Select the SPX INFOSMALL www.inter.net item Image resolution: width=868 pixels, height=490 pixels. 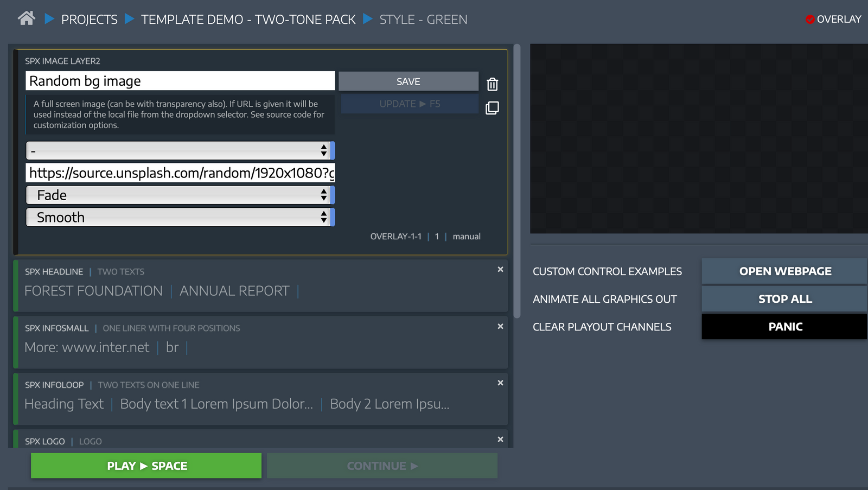click(260, 342)
